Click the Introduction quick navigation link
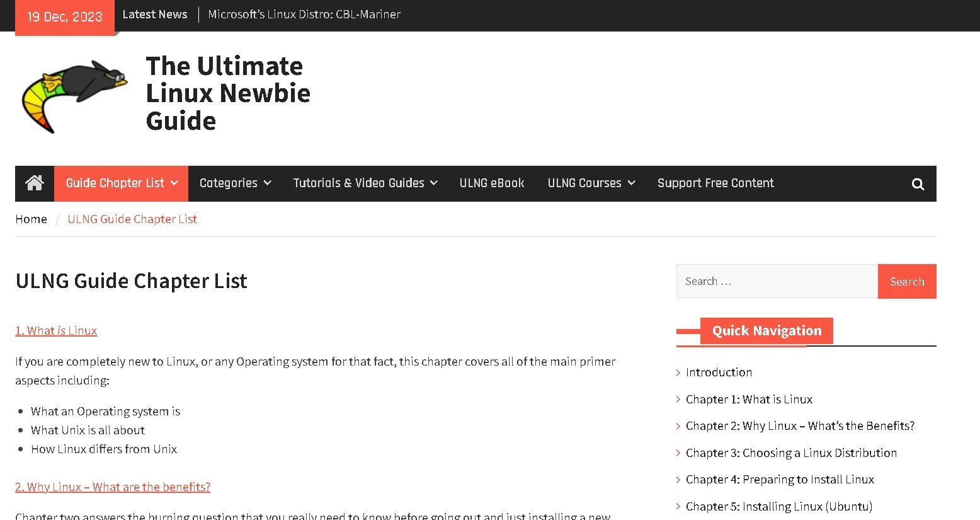Viewport: 980px width, 520px height. pyautogui.click(x=719, y=373)
